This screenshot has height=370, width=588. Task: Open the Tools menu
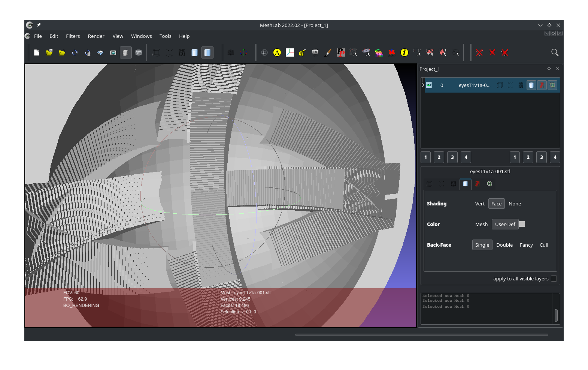(x=166, y=36)
